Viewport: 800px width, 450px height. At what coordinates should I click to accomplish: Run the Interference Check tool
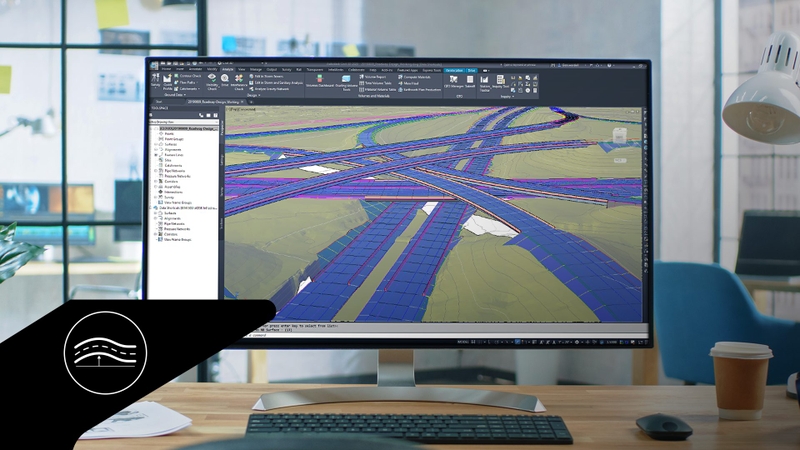click(x=238, y=82)
